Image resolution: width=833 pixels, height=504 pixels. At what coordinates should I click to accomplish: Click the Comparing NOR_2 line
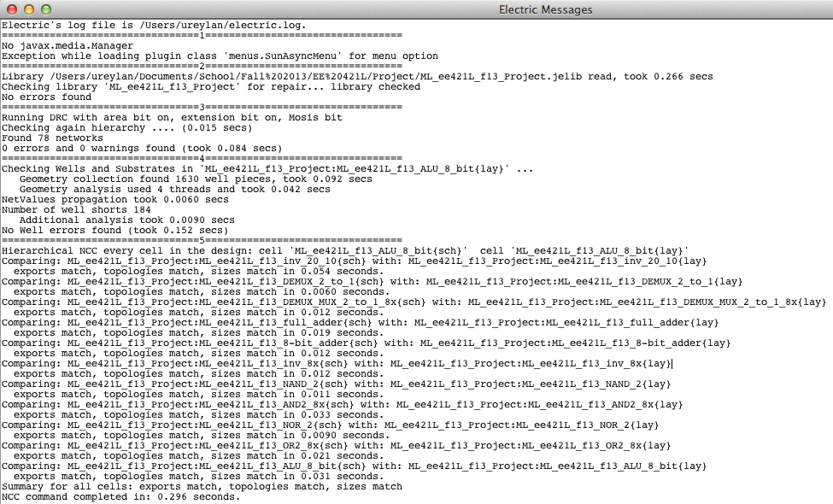(x=331, y=425)
